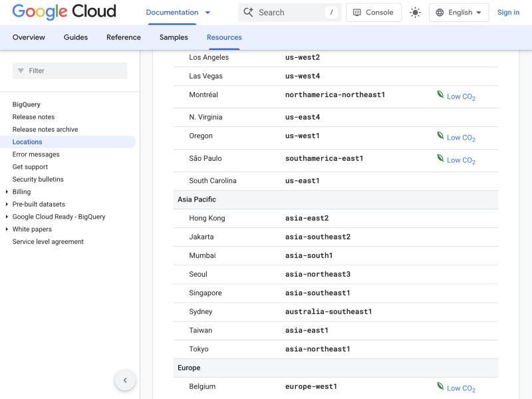532x399 pixels.
Task: Click the leaf icon in Belgium row
Action: pos(440,386)
